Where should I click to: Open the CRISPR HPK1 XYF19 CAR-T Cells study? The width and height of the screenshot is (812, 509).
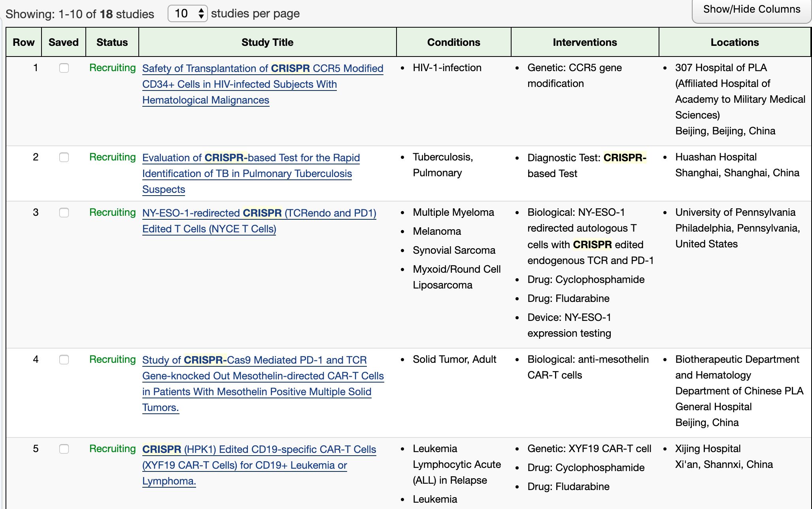point(259,465)
